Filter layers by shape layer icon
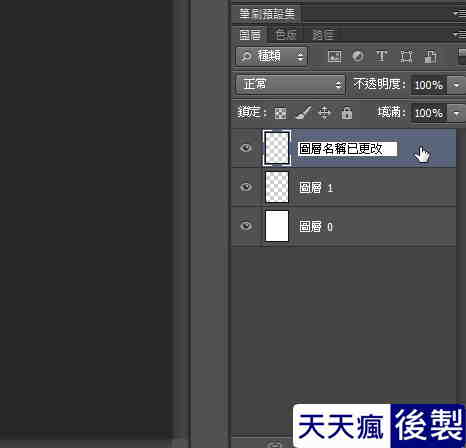Image resolution: width=466 pixels, height=448 pixels. pos(407,56)
